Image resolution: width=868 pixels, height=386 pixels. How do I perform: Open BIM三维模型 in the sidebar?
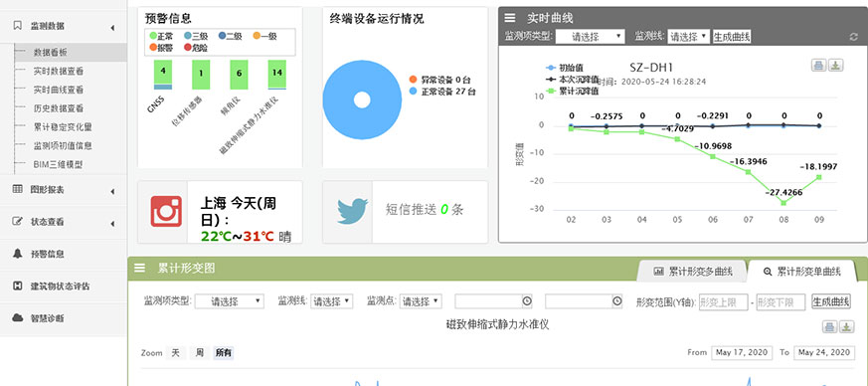tap(58, 164)
